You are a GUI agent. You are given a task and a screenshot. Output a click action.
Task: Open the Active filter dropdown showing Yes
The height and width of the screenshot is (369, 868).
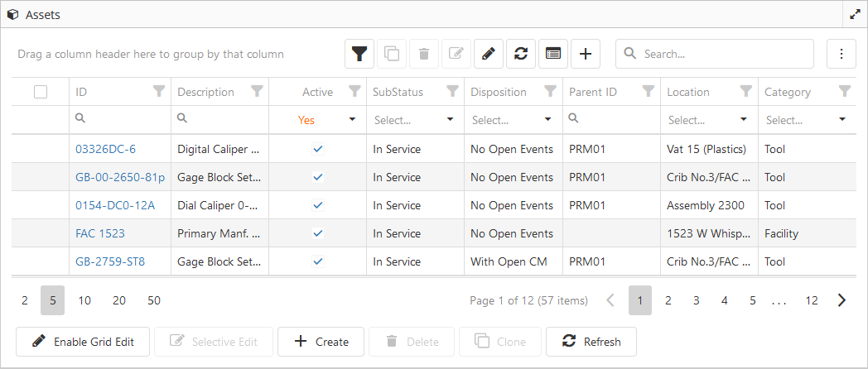click(352, 120)
